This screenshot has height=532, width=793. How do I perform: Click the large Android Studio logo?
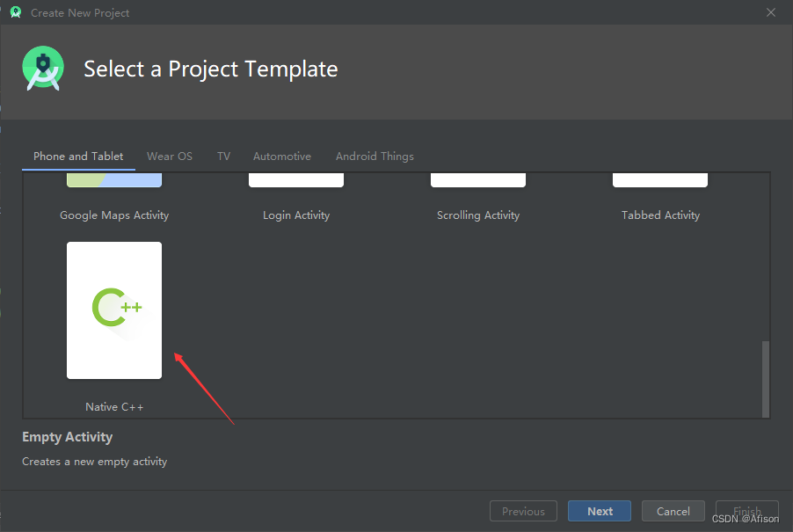point(43,69)
